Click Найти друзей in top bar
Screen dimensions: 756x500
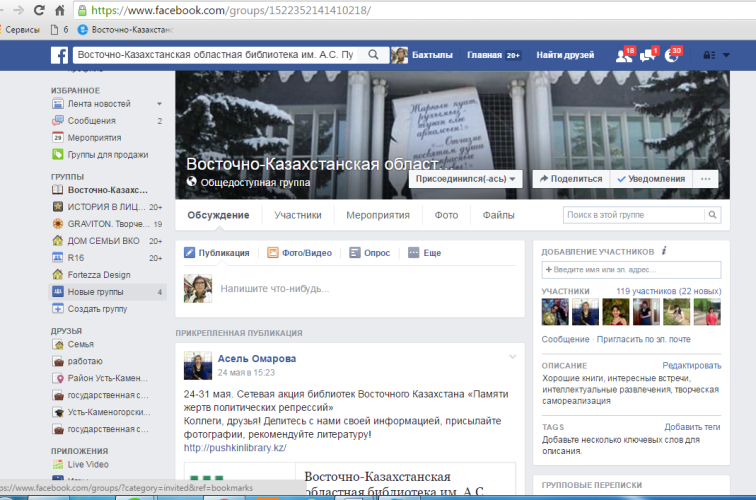pos(565,55)
